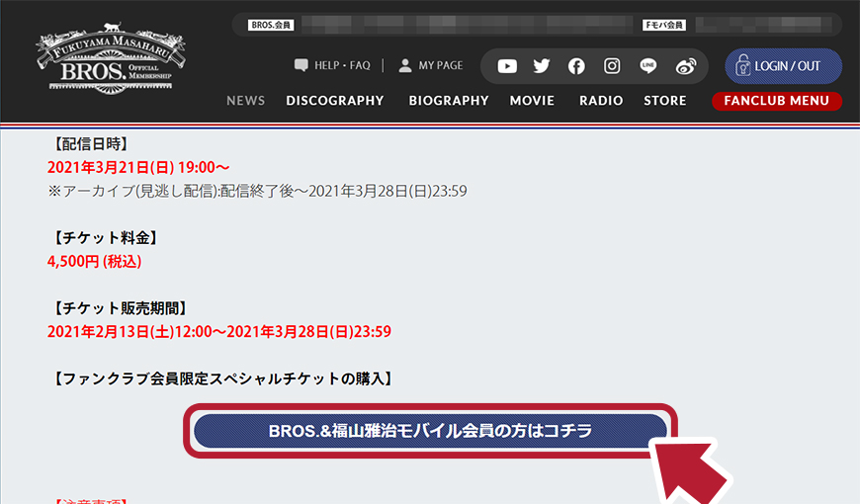
Task: Click BROS.&福山雅治モバイル会員の方はコチラ button
Action: click(x=431, y=431)
